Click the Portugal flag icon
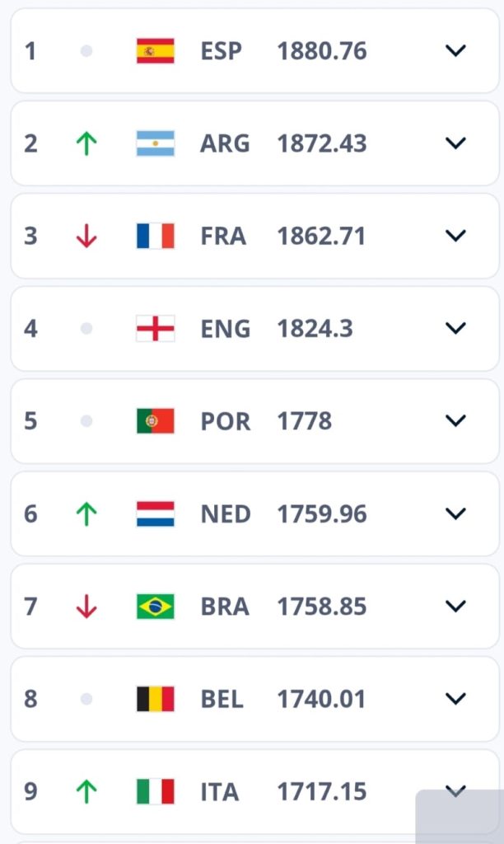Screen dimensions: 504x844 tap(155, 421)
